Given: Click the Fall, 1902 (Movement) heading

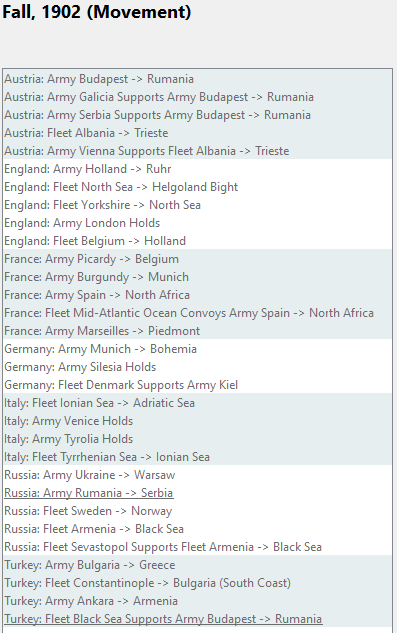Looking at the screenshot, I should [97, 12].
